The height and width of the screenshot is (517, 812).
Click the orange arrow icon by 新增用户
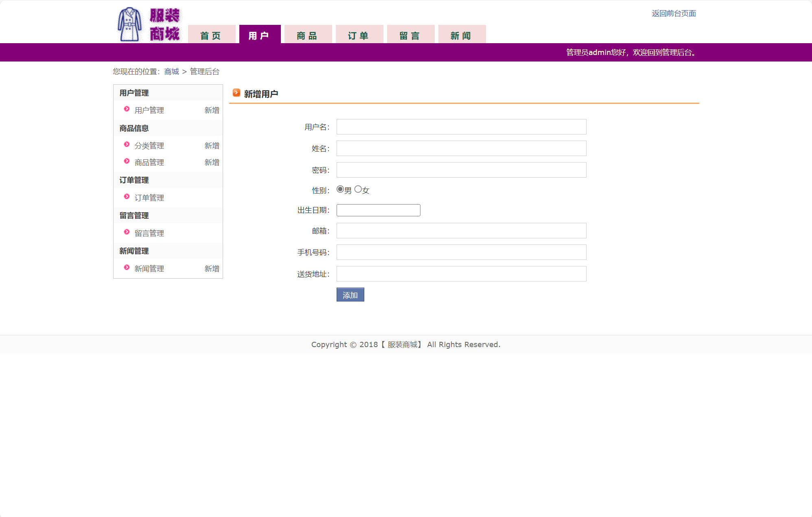click(x=236, y=93)
